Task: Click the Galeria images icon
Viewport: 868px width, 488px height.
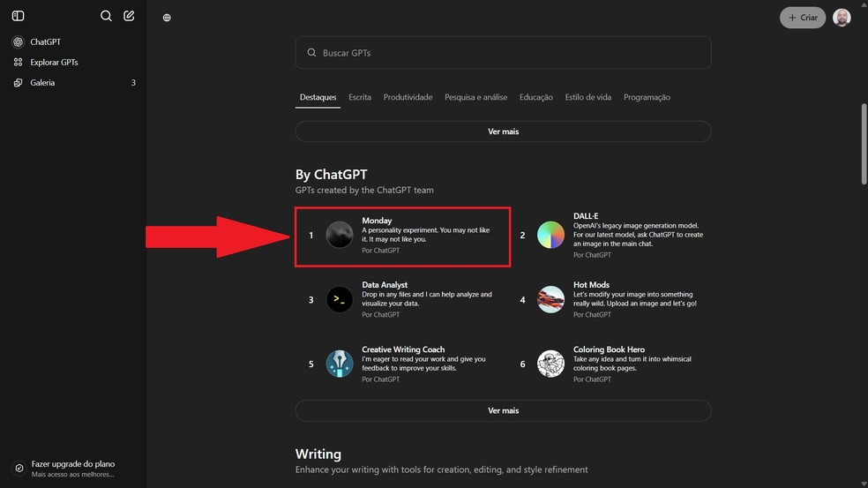Action: [x=18, y=83]
